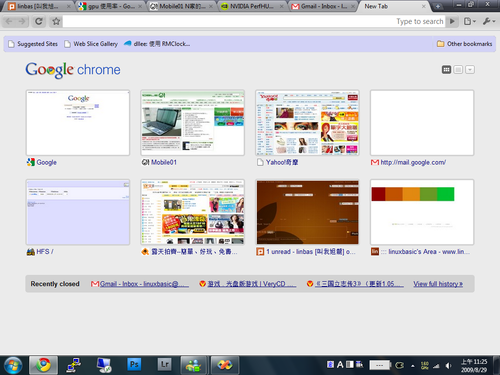Switch to the Gmail Inbox tab
500x375 pixels.
pyautogui.click(x=323, y=6)
